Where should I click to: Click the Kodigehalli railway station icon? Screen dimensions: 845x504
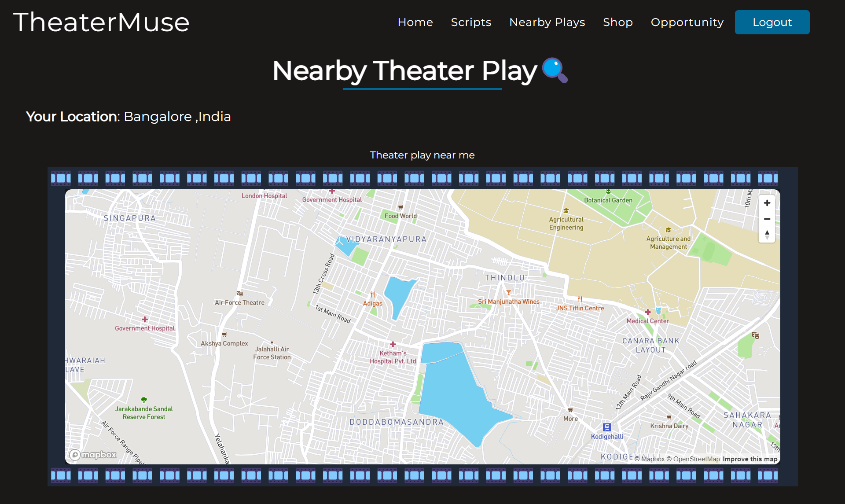click(x=607, y=427)
